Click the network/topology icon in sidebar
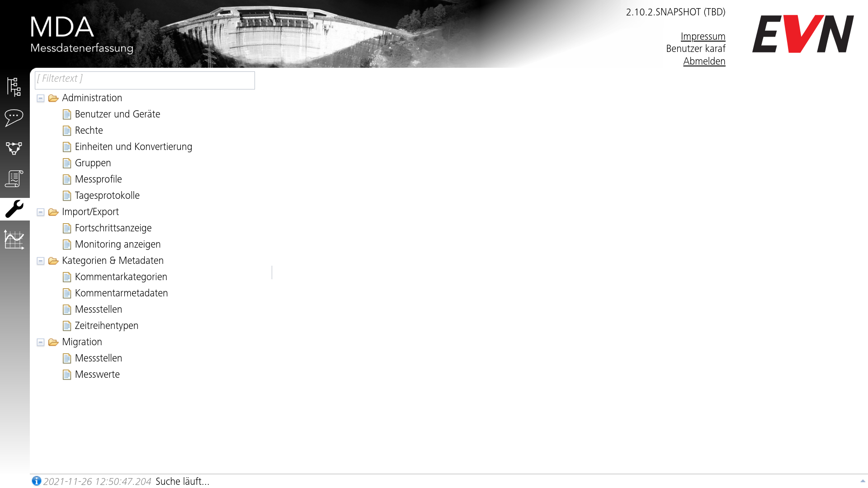The image size is (868, 488). pyautogui.click(x=15, y=148)
